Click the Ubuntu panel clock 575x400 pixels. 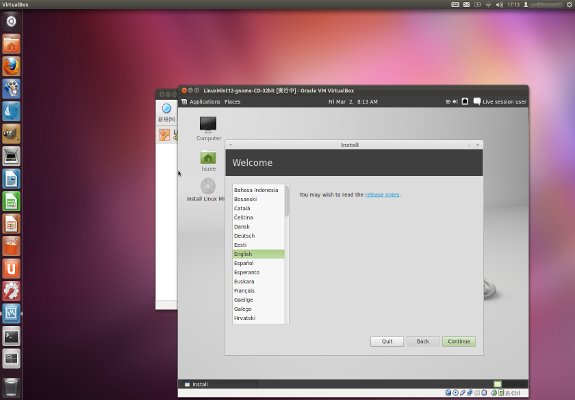coord(513,4)
